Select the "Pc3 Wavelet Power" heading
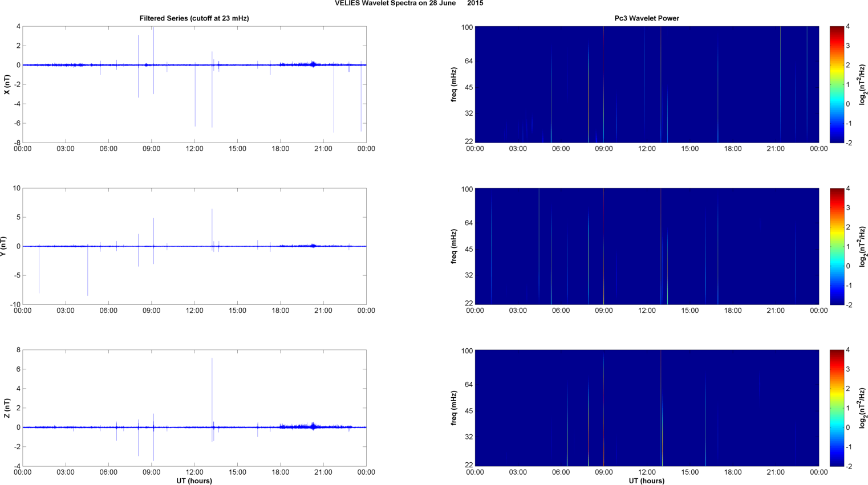Screen dimensions: 868x485 point(647,18)
